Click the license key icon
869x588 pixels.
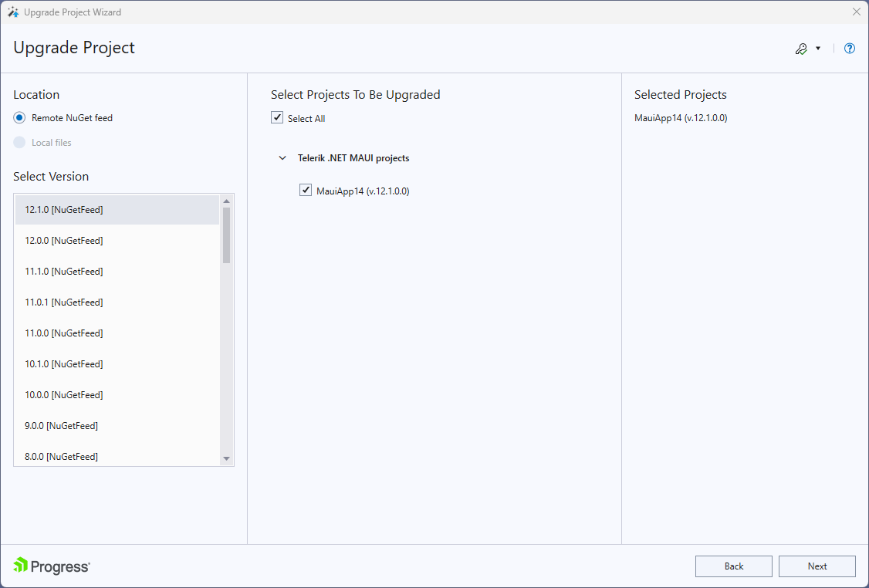coord(801,48)
